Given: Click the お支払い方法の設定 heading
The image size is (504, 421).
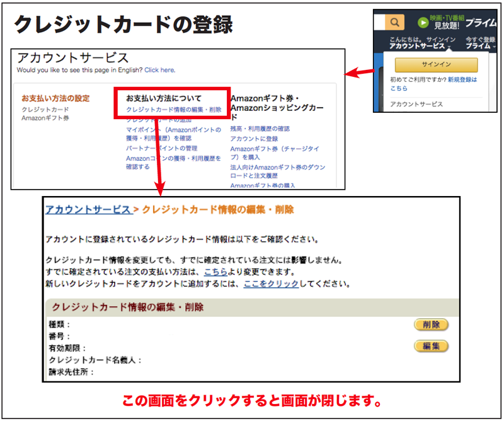Looking at the screenshot, I should tap(55, 98).
